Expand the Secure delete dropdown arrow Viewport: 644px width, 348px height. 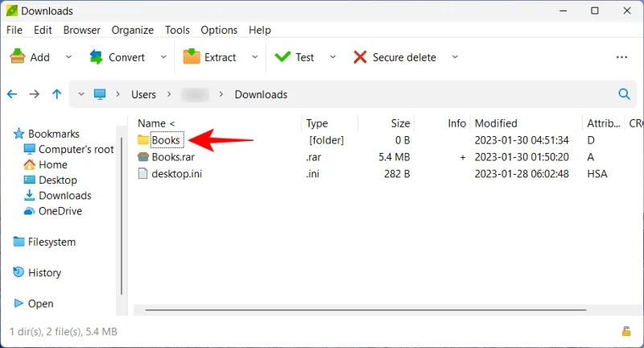[455, 57]
